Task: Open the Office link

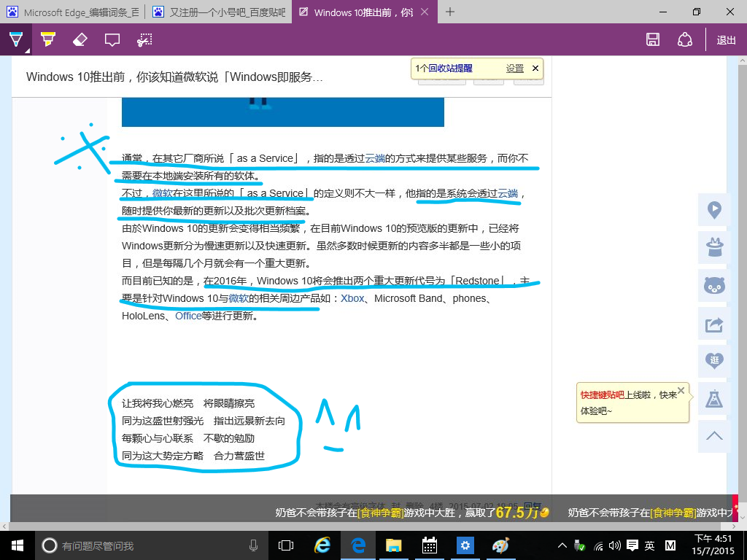Action: [188, 316]
